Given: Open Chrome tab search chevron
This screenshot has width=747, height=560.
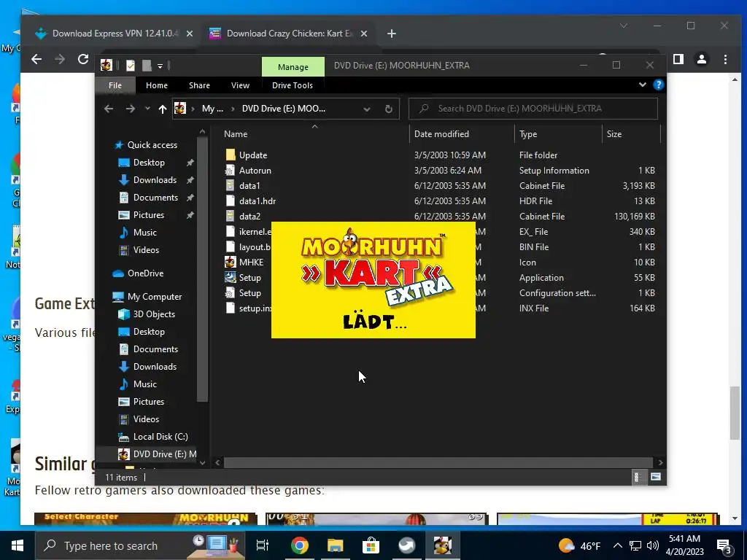Looking at the screenshot, I should [624, 26].
